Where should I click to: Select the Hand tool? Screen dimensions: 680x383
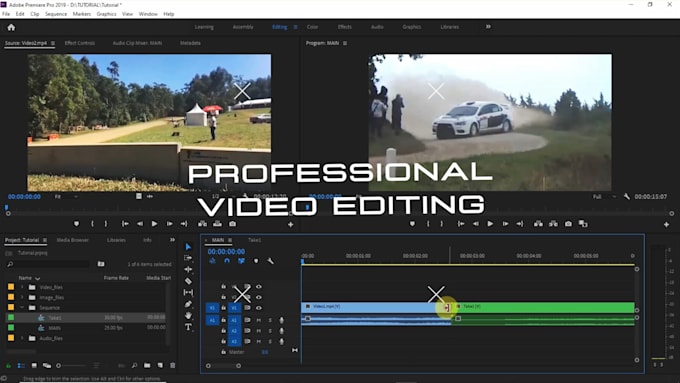[x=188, y=315]
